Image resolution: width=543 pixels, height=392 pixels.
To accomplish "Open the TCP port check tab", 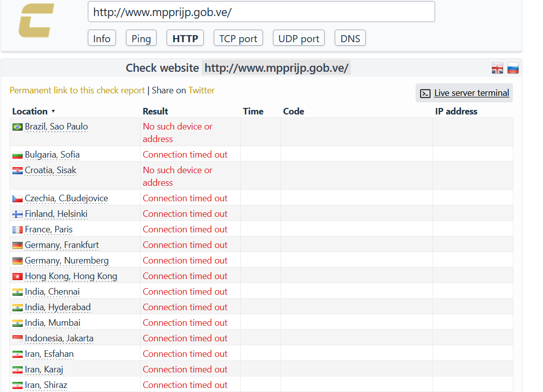I will [x=238, y=38].
